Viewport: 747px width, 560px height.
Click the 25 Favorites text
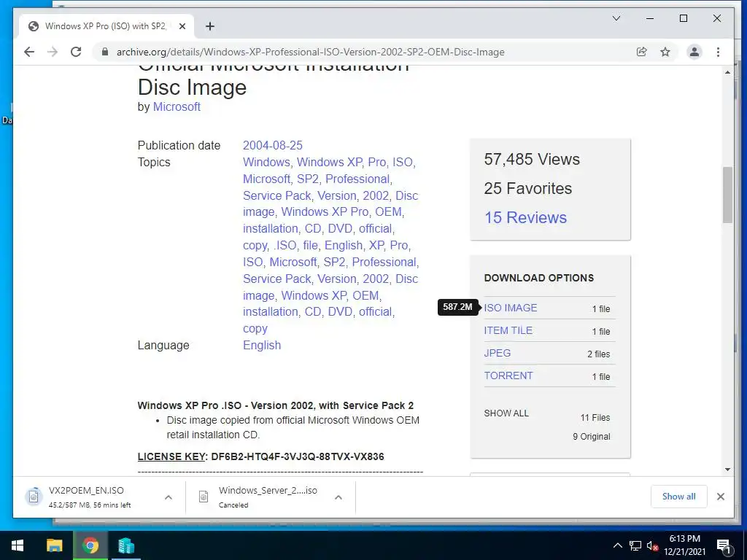(528, 189)
